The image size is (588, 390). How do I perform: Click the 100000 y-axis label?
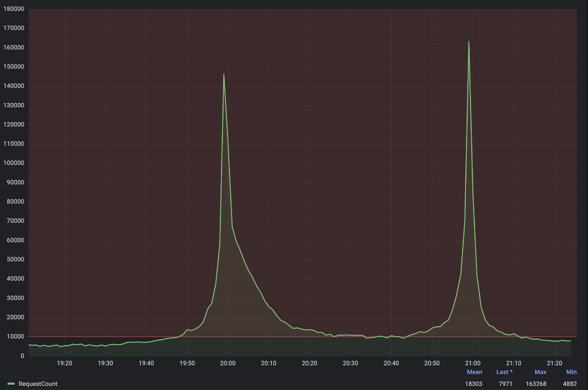click(14, 163)
